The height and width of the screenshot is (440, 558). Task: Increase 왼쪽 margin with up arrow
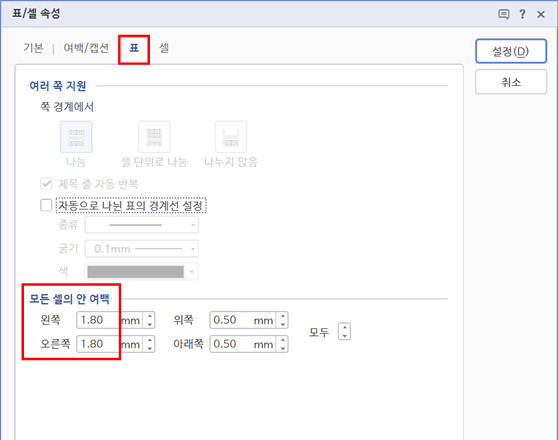click(150, 316)
